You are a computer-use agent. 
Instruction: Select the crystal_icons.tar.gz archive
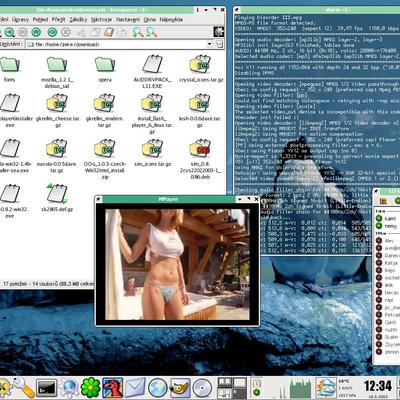(201, 69)
